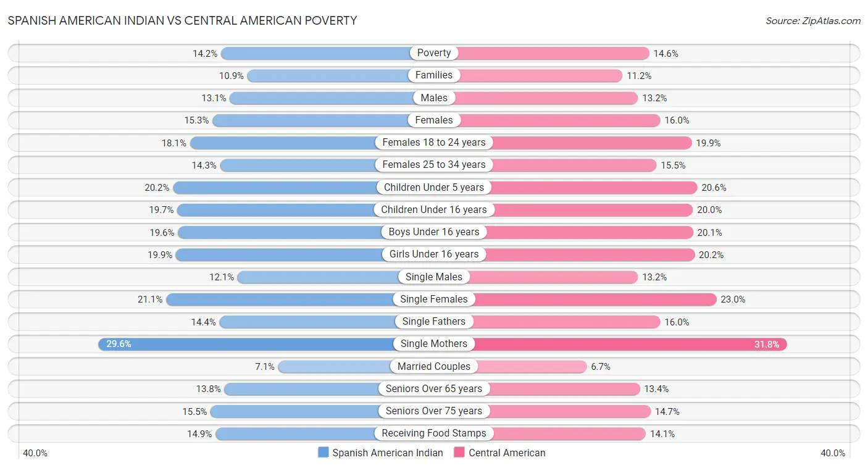This screenshot has width=868, height=468.
Task: Toggle the Spanish American Indian legend label
Action: pos(388,453)
